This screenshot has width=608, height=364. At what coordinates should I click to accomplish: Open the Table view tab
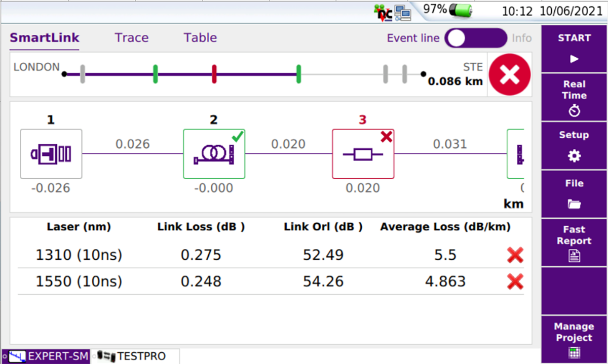pos(200,37)
